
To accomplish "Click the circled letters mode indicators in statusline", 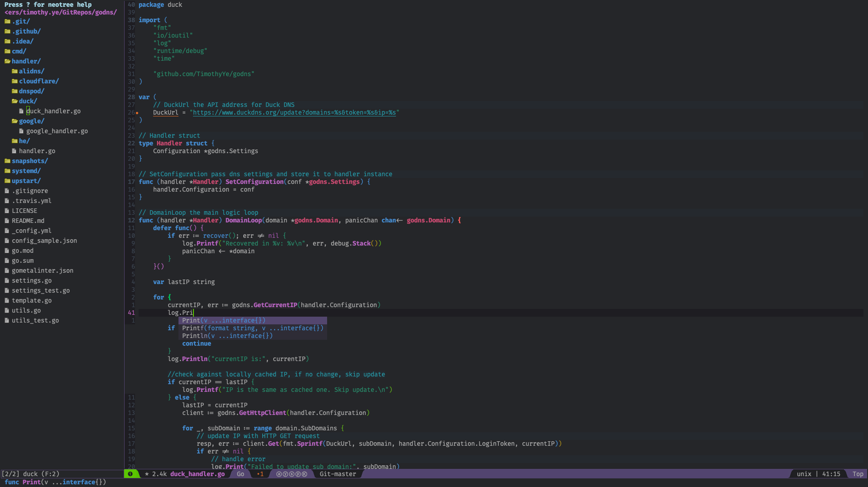I will [292, 474].
